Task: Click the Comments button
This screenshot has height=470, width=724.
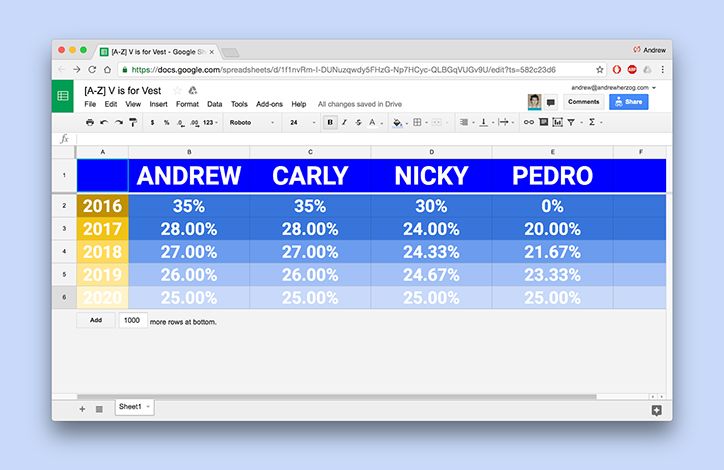Action: (x=584, y=102)
